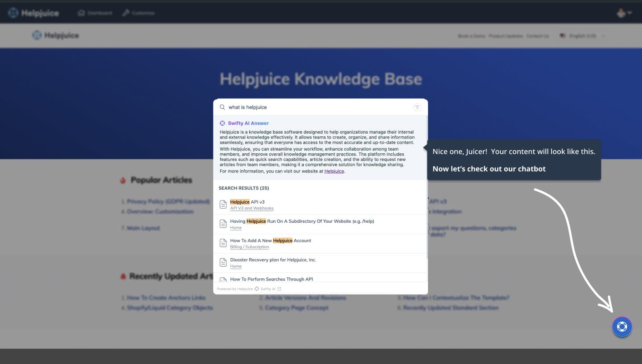Screen dimensions: 642x364
Task: Click document icon beside Helpjuice API v3
Action: point(223,204)
